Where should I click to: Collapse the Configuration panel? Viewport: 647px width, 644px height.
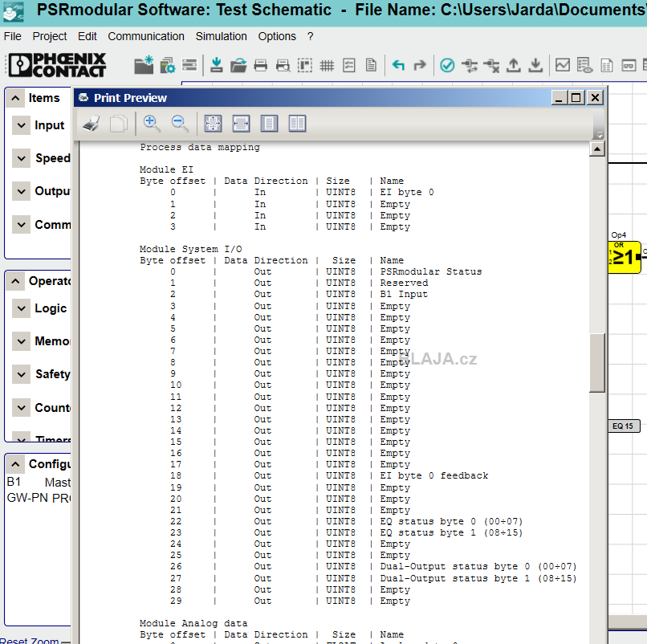tap(15, 464)
